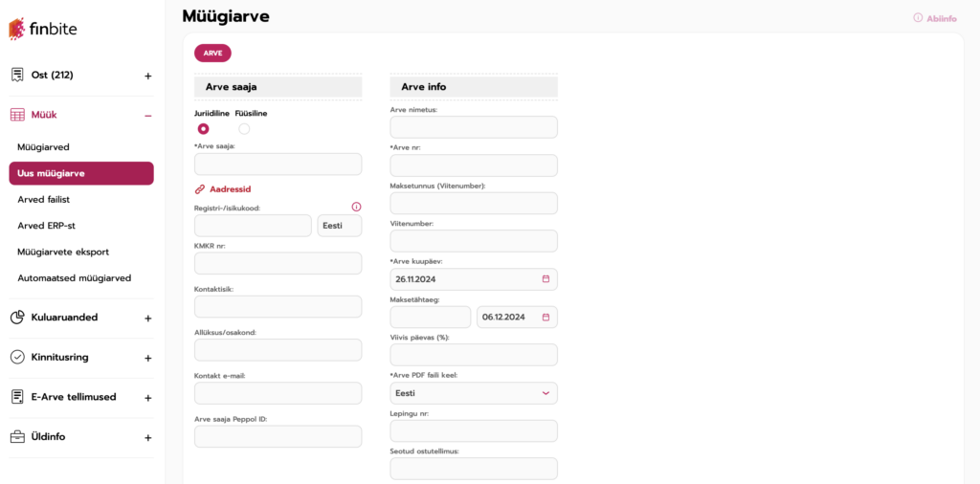Click the Aadressid link
980x484 pixels.
pyautogui.click(x=230, y=189)
